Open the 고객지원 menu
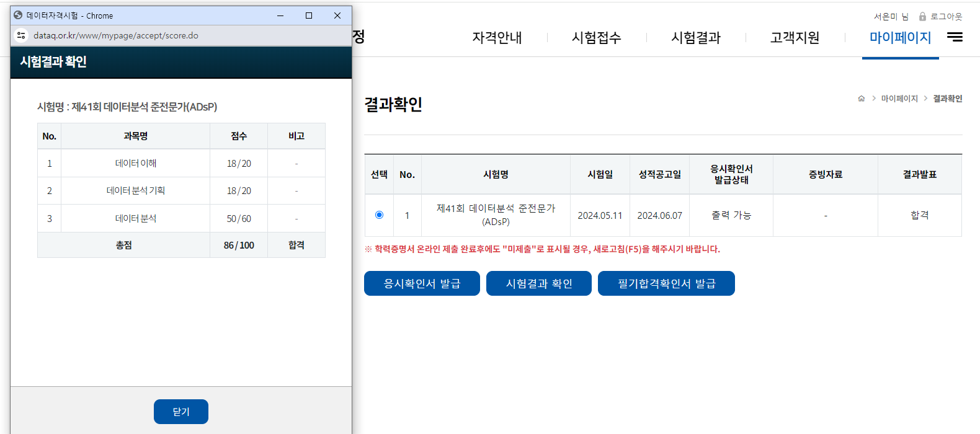The width and height of the screenshot is (980, 434). tap(795, 38)
